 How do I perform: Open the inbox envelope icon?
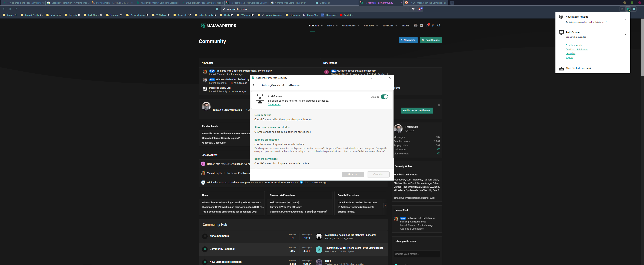422,25
